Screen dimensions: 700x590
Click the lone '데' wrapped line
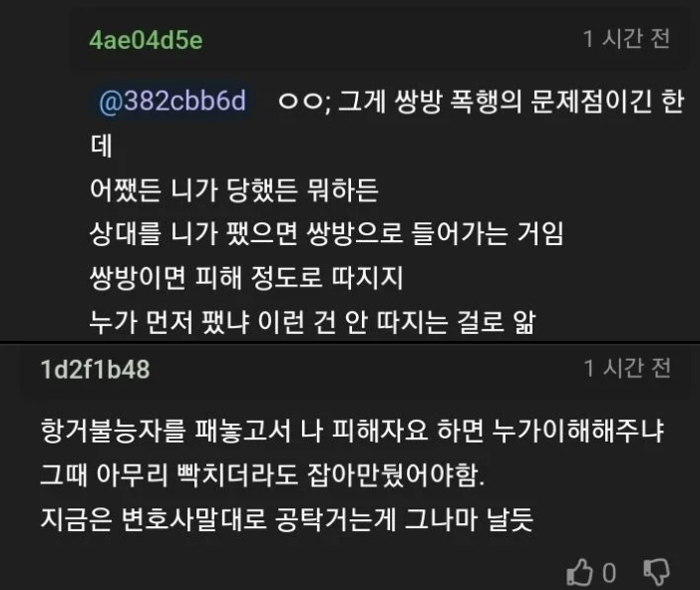pos(102,146)
